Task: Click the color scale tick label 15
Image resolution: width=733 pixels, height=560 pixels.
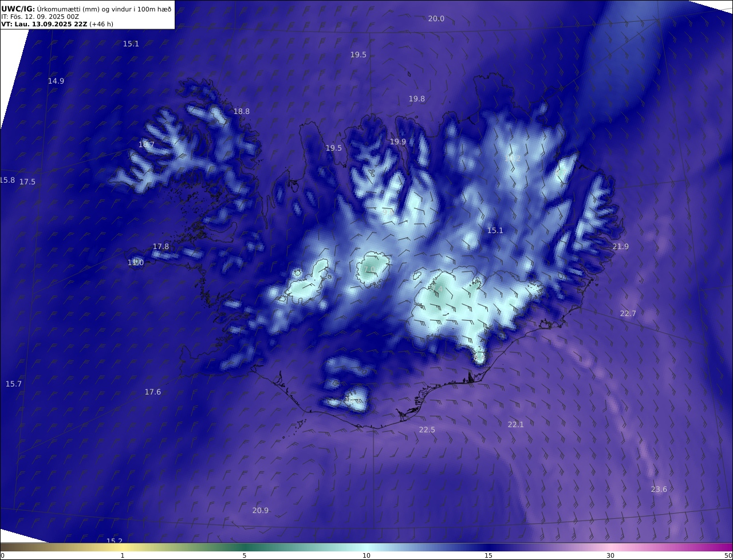Action: (488, 555)
